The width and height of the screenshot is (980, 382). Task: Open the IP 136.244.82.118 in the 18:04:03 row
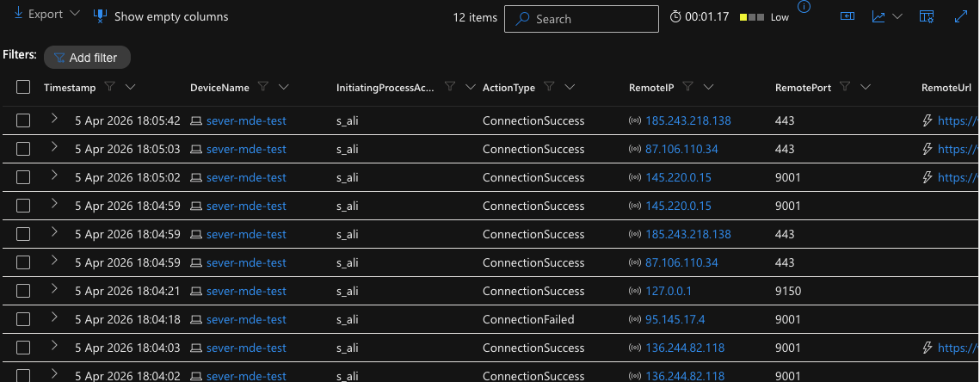[x=685, y=348]
